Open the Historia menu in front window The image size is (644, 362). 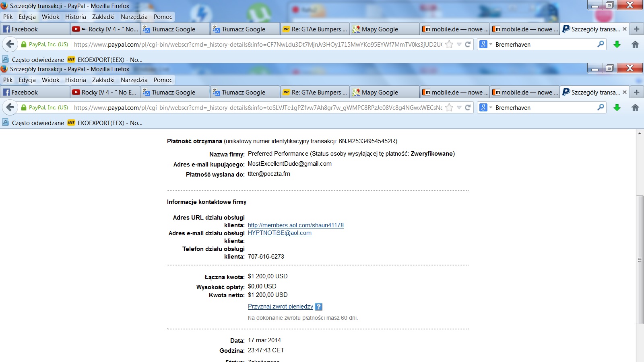tap(76, 80)
